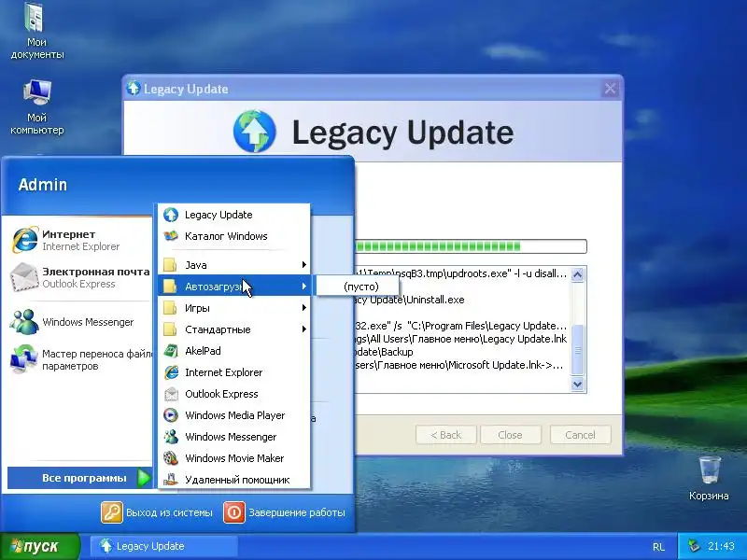This screenshot has height=560, width=747.
Task: Select the (пусто) submenu entry
Action: click(x=358, y=287)
